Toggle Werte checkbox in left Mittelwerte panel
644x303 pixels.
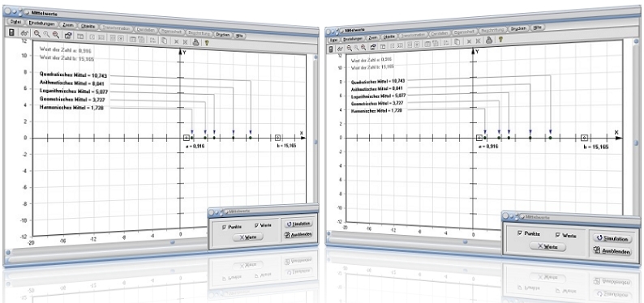(256, 225)
